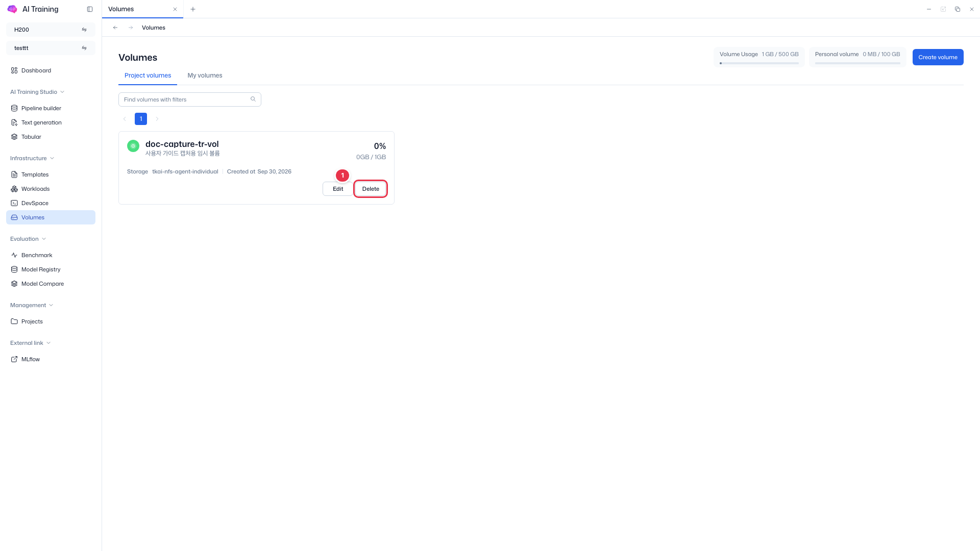
Task: Edit the doc-capture-tr-vol volume
Action: 338,189
